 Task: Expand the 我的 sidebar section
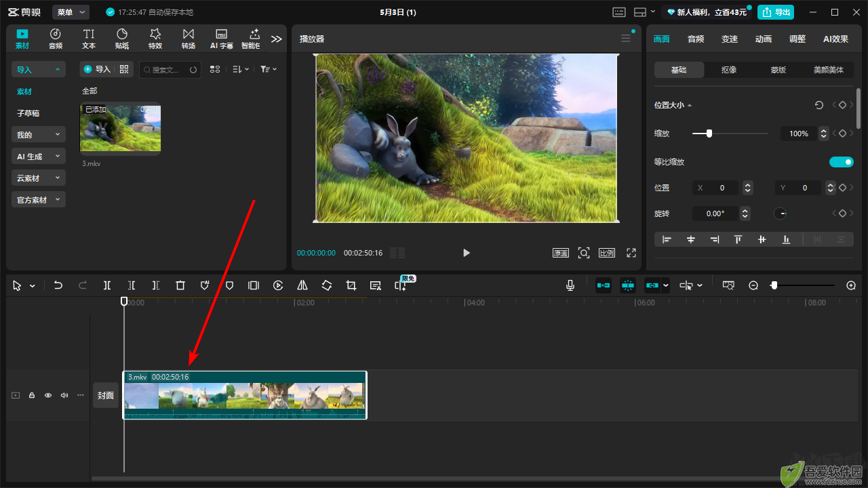pos(39,134)
